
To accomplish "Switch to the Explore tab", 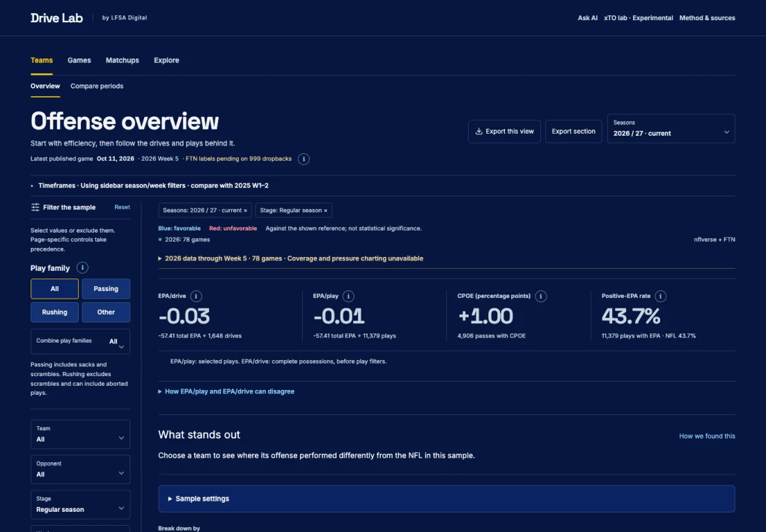I will (x=166, y=60).
